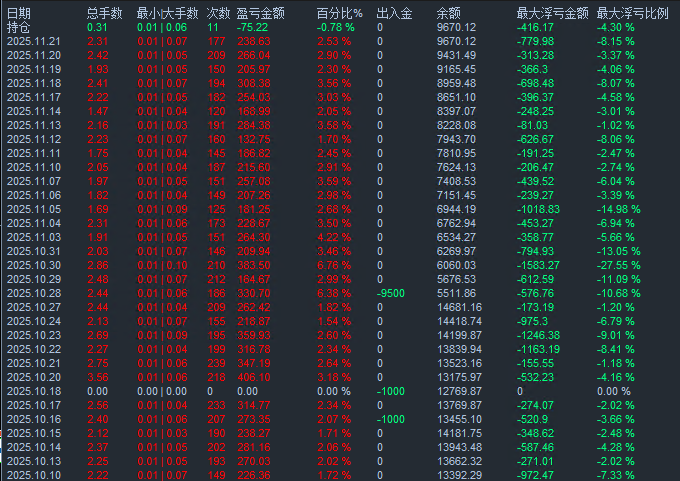Click balance value 8228.08
680x481 pixels.
pos(456,125)
